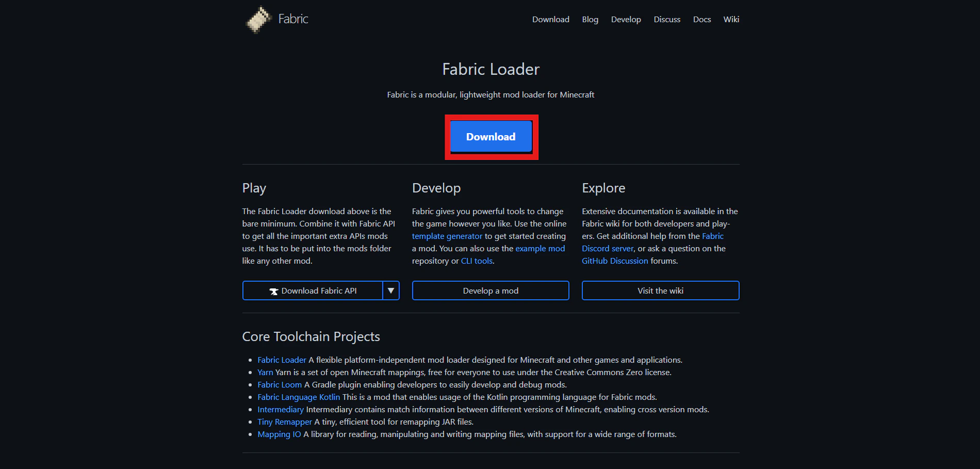Open the Tiny Remapper link
Viewport: 980px width, 469px height.
285,422
